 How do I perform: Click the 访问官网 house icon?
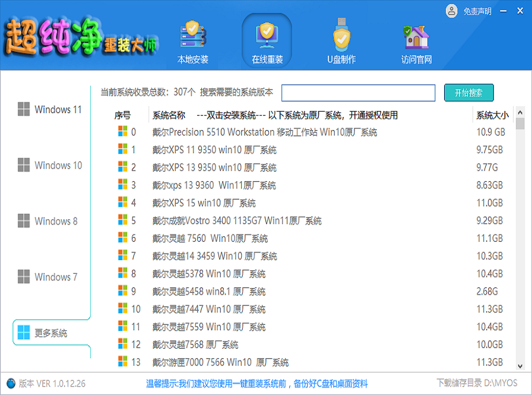tap(416, 37)
